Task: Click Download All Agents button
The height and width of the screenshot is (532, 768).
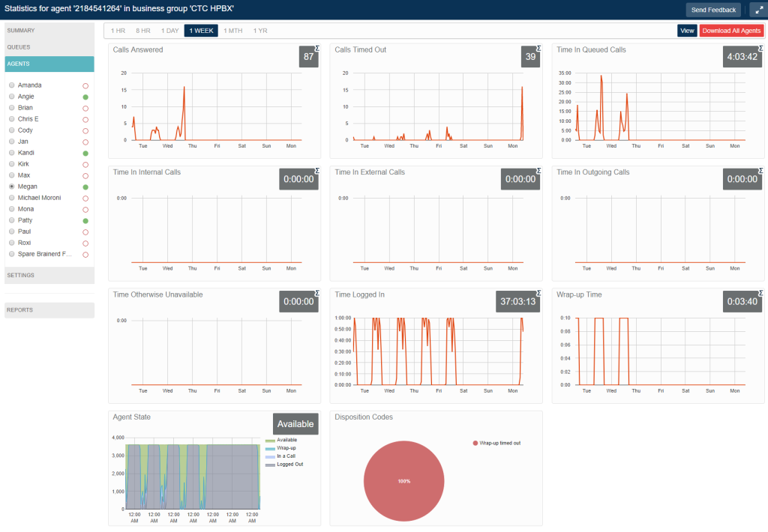Action: click(x=731, y=31)
